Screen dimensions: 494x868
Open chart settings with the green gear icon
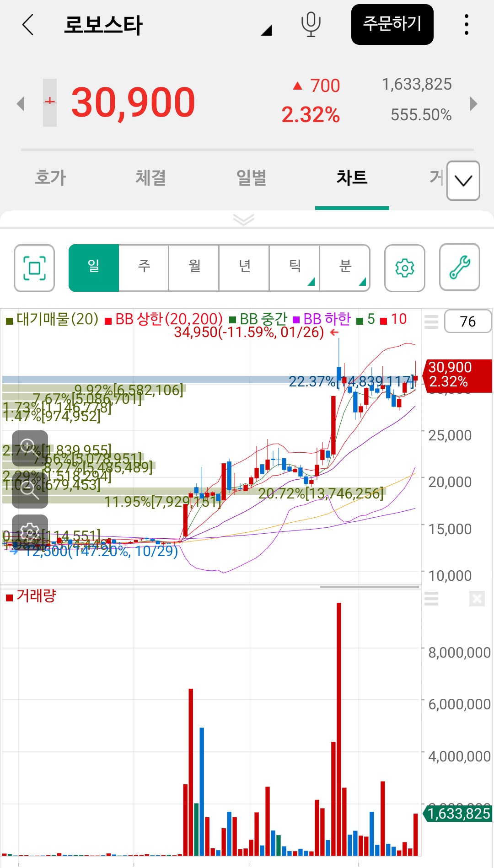(x=405, y=268)
